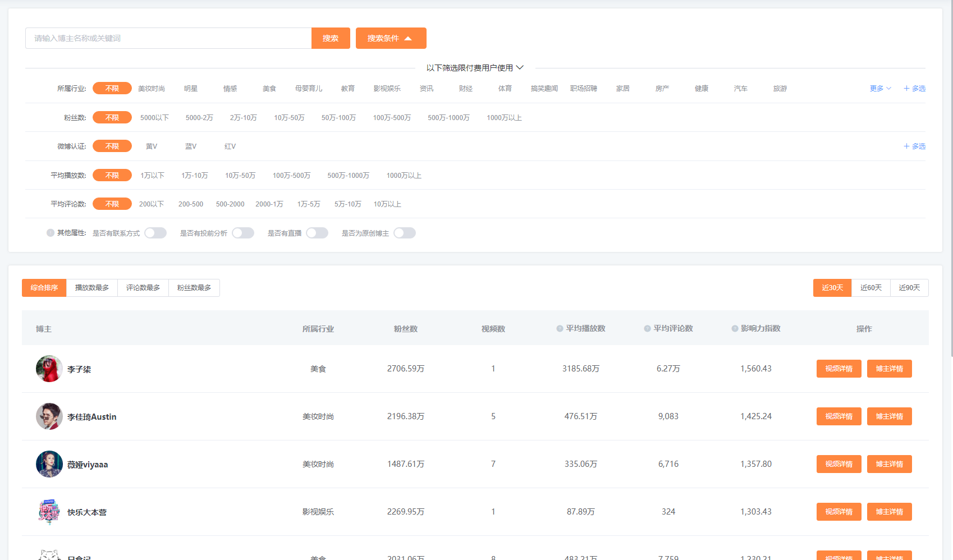The width and height of the screenshot is (953, 560).
Task: Filter verification by 蓝V
Action: coord(191,146)
